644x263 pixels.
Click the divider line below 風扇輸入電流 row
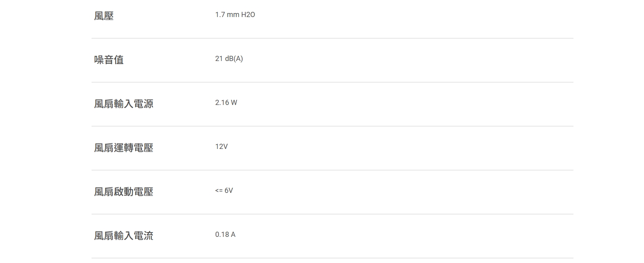(x=332, y=258)
